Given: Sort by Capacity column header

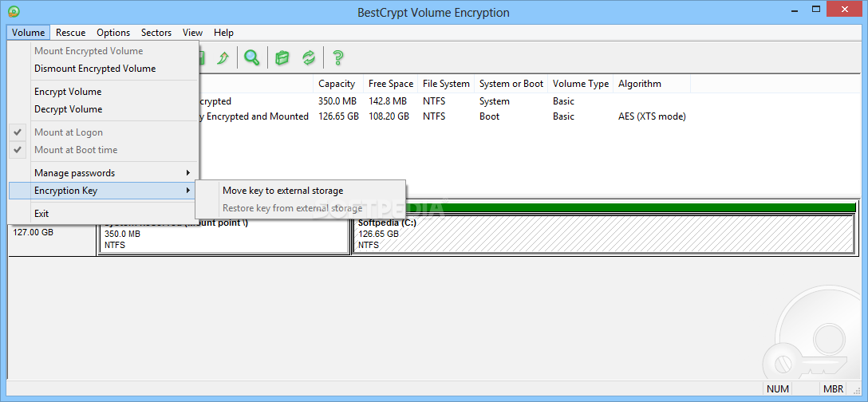Looking at the screenshot, I should [x=338, y=84].
